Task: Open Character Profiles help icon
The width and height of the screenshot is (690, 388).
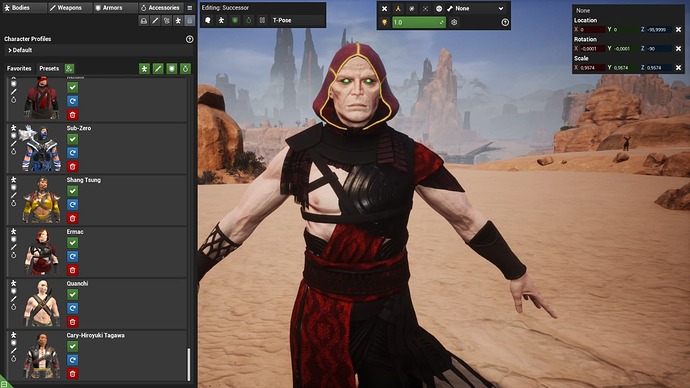Action: pyautogui.click(x=190, y=39)
